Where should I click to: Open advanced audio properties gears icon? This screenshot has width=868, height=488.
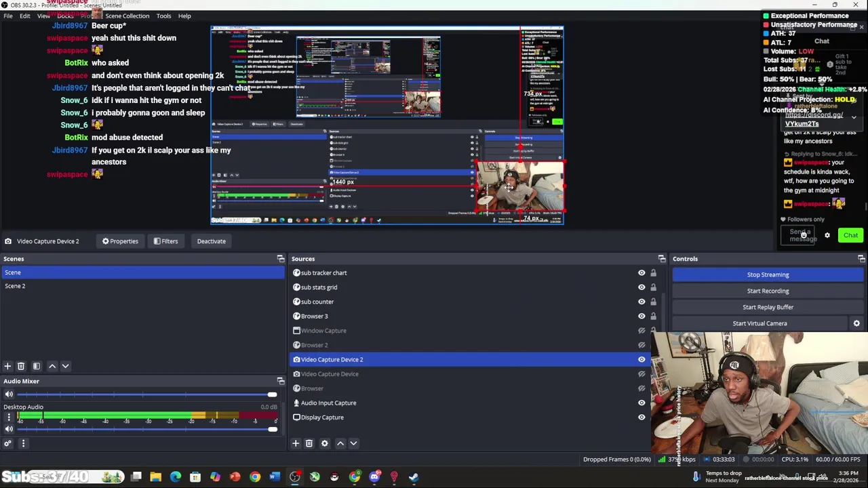coord(7,443)
